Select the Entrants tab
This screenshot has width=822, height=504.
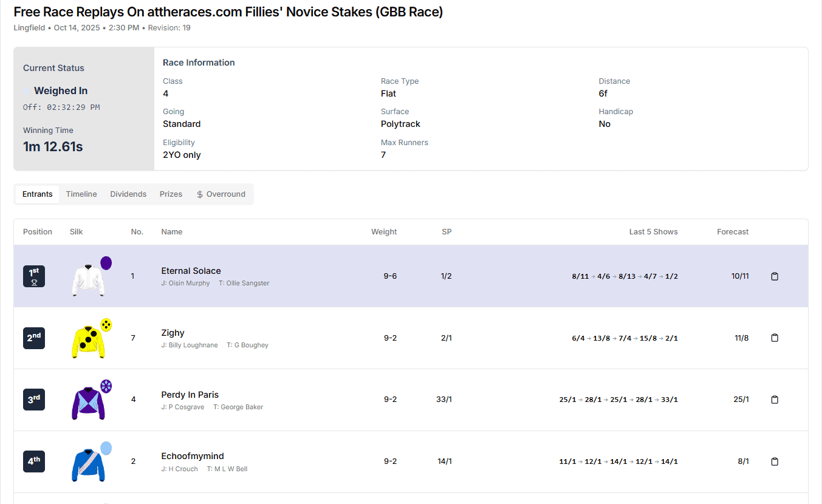(x=38, y=194)
